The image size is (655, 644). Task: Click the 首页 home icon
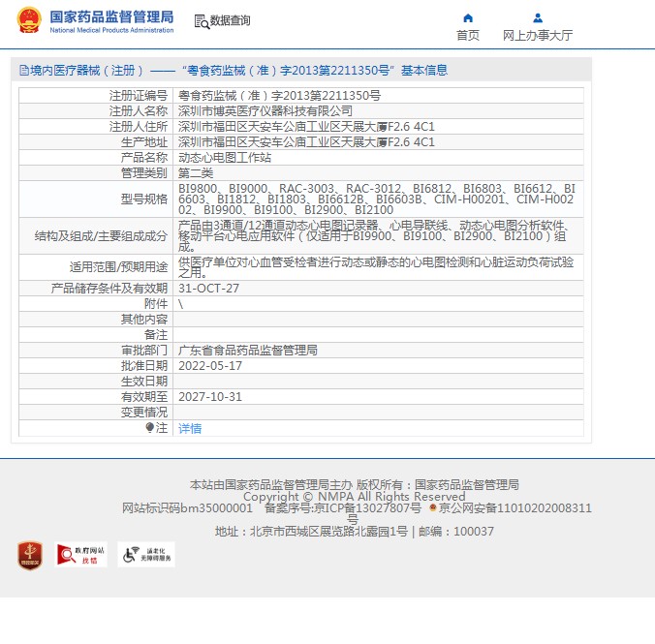coord(468,18)
